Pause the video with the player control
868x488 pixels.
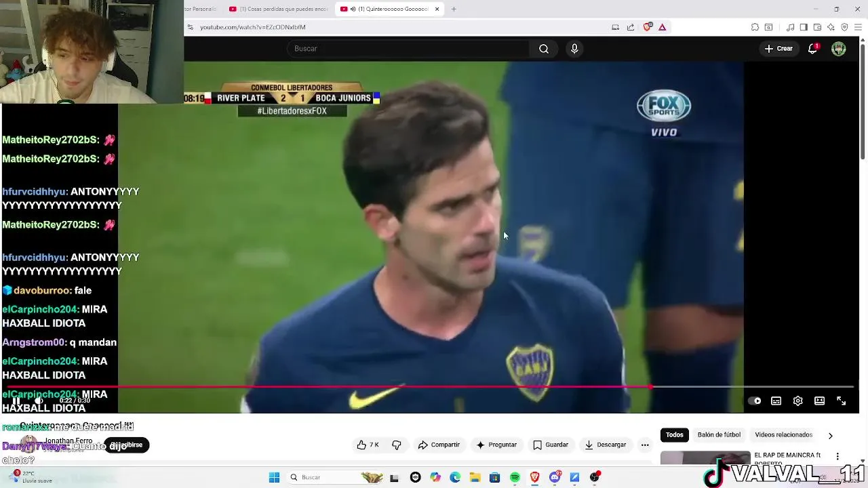(x=16, y=401)
